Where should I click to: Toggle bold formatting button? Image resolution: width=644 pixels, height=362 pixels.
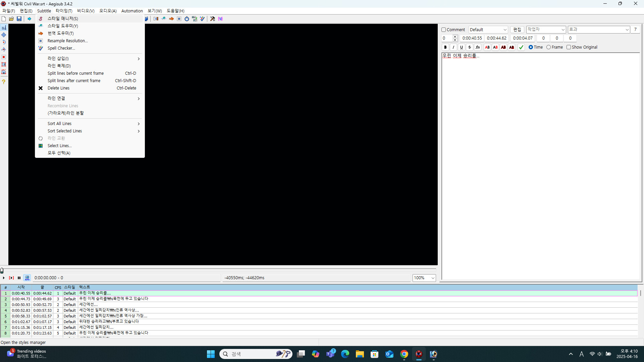click(445, 47)
